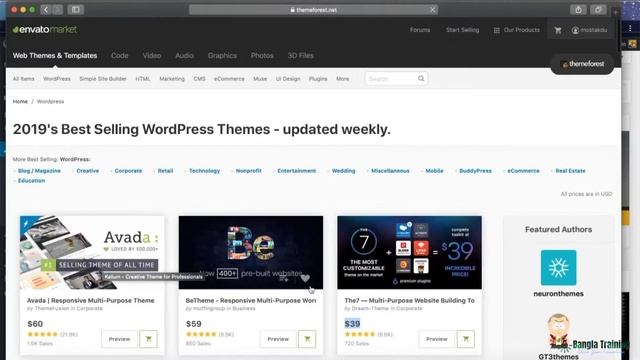640x360 pixels.
Task: Click the themeforest badge logo
Action: (582, 64)
